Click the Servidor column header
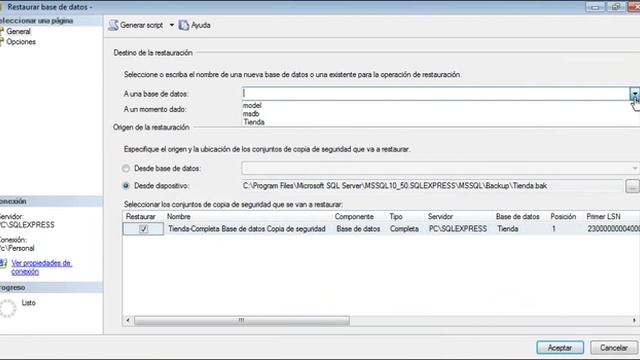Viewport: 640px width, 360px height. pos(440,217)
